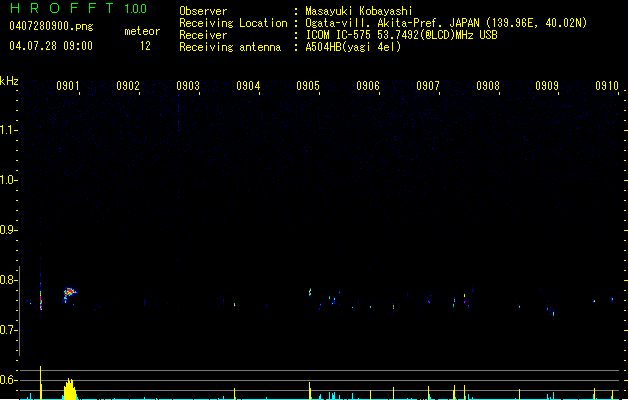The height and width of the screenshot is (400, 629).
Task: Click the date stamp 04.07.28 09:00
Action: 51,46
